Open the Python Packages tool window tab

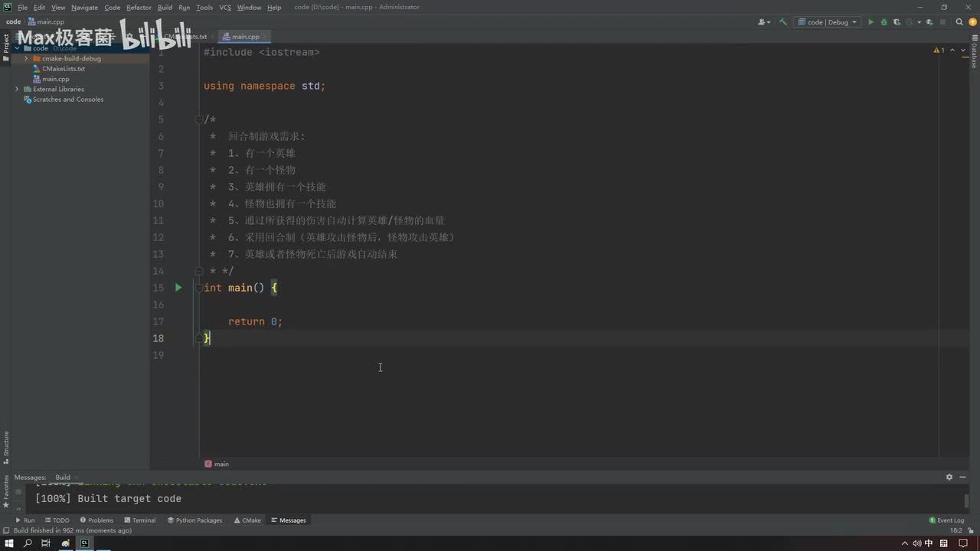pos(194,520)
